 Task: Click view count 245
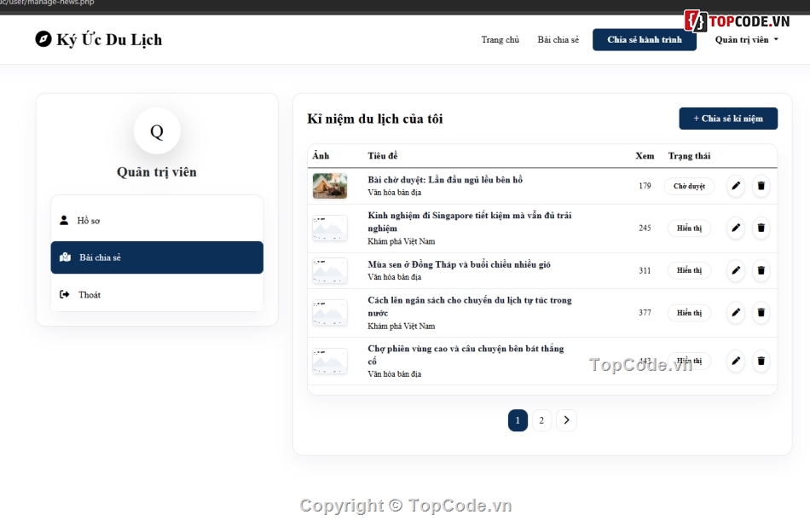pyautogui.click(x=645, y=228)
